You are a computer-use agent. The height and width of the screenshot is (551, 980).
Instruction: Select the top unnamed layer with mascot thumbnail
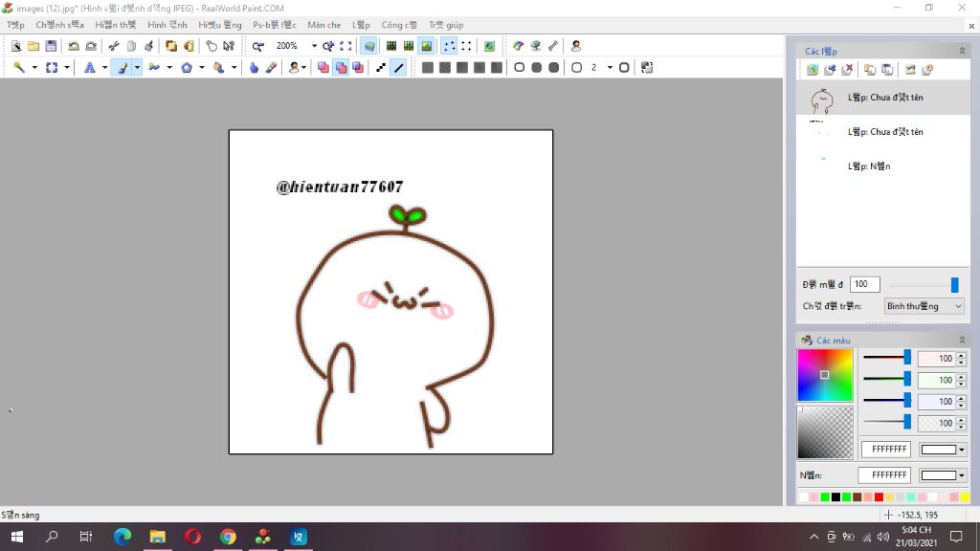(x=883, y=98)
